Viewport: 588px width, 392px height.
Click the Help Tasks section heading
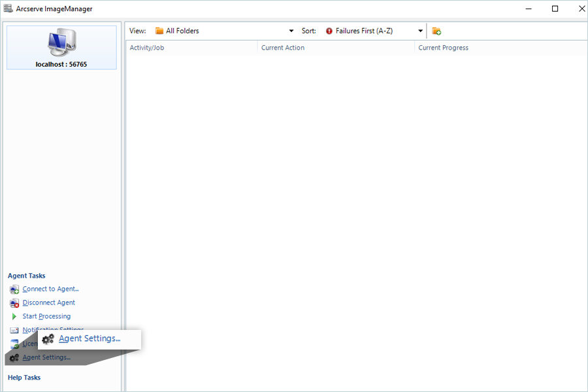24,378
